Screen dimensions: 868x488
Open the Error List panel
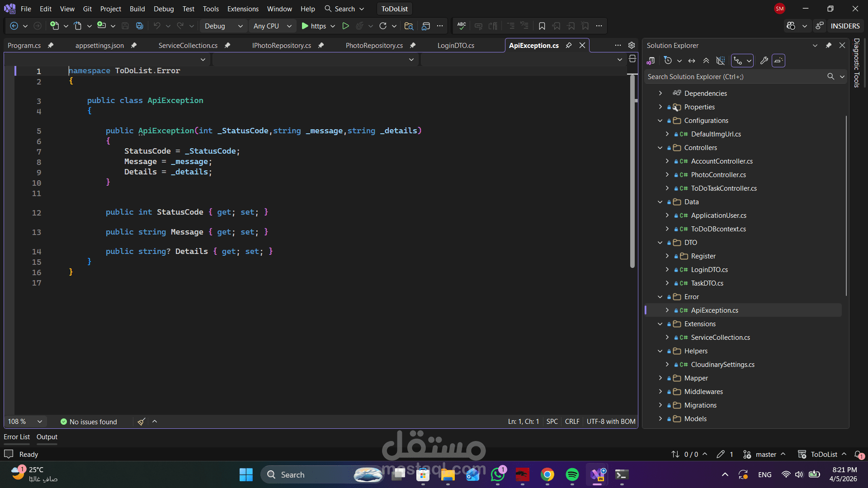coord(17,437)
